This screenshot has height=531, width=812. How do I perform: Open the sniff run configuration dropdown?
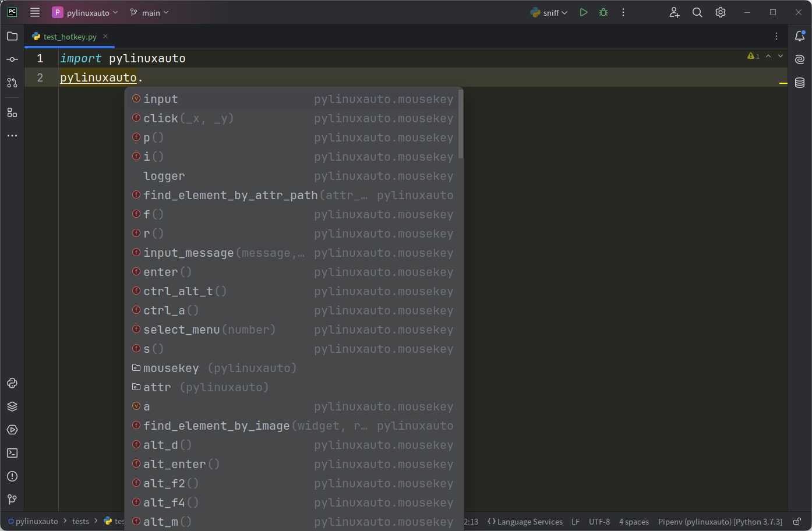click(x=549, y=12)
